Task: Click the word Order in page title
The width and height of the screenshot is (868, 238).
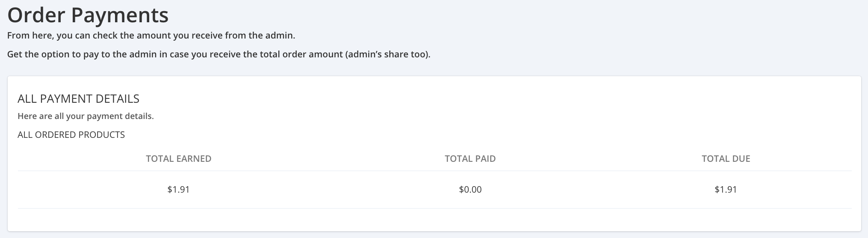Action: coord(36,15)
